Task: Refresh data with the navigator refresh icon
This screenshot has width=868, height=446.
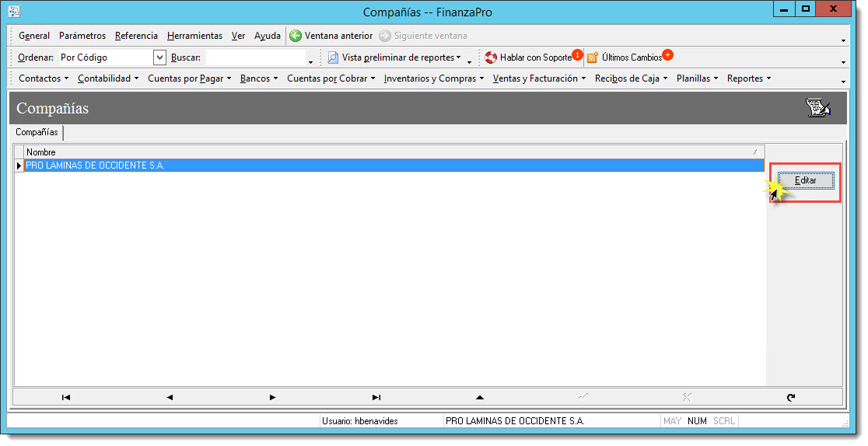Action: [x=790, y=397]
